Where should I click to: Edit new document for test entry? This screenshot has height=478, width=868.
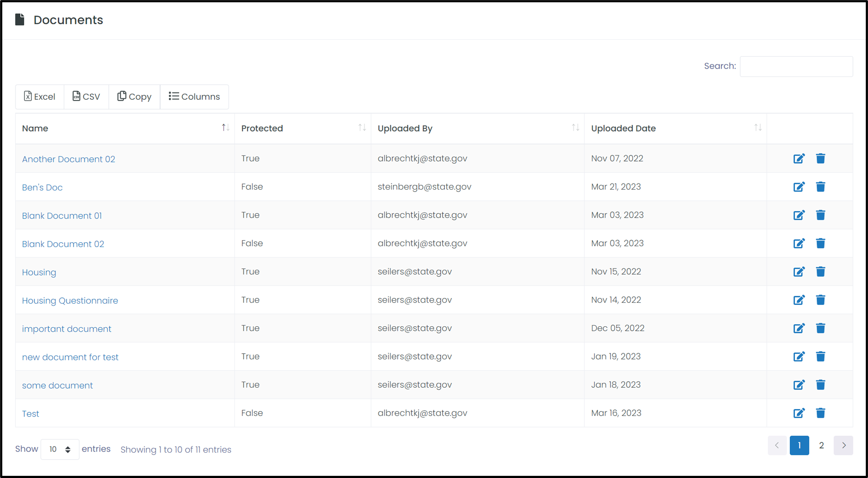[x=799, y=357]
